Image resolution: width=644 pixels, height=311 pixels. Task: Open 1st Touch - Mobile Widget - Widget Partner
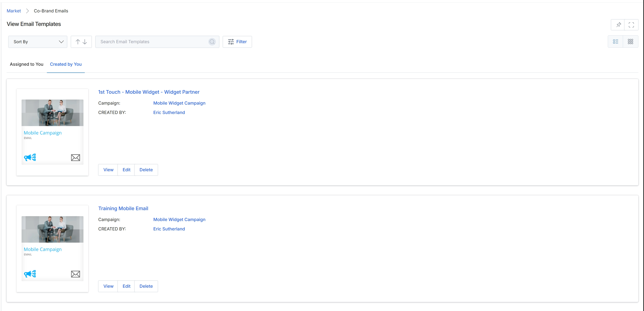coord(149,92)
